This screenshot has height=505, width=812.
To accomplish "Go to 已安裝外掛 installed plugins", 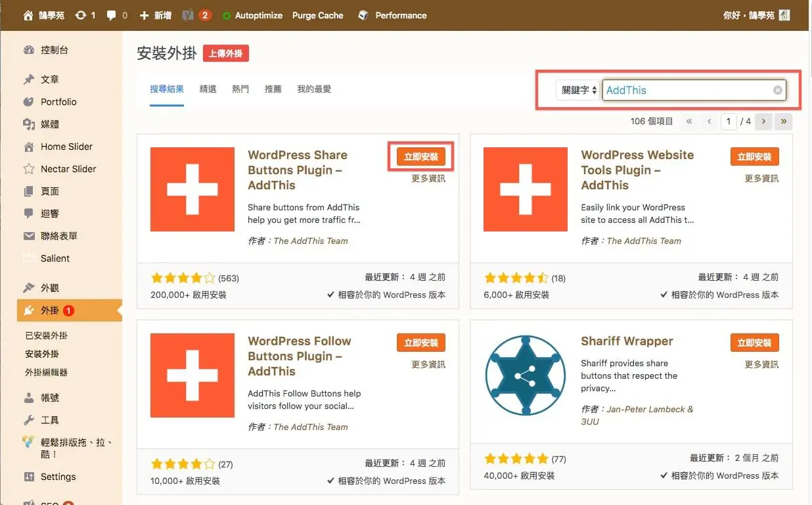I will click(x=46, y=335).
